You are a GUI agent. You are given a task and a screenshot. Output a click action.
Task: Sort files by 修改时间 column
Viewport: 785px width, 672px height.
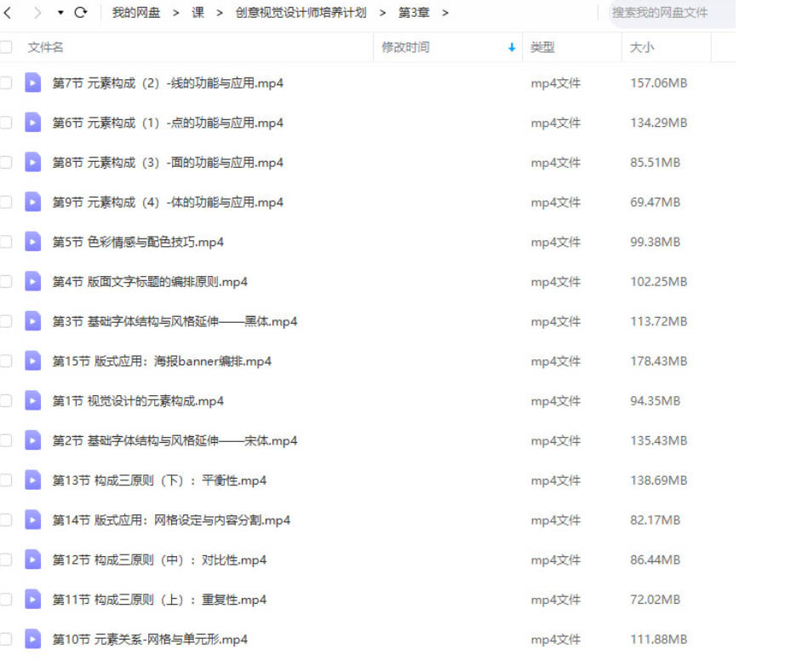(405, 47)
